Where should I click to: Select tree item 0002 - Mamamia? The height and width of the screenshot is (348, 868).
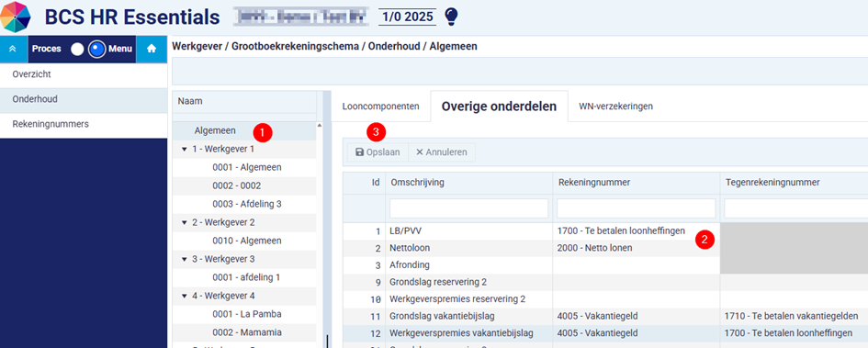click(x=247, y=332)
